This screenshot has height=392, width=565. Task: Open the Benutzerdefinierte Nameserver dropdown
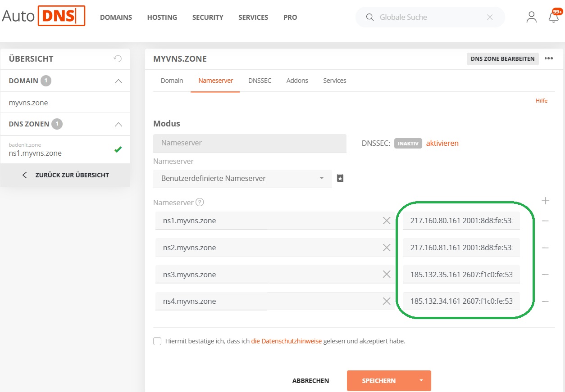[x=243, y=178]
